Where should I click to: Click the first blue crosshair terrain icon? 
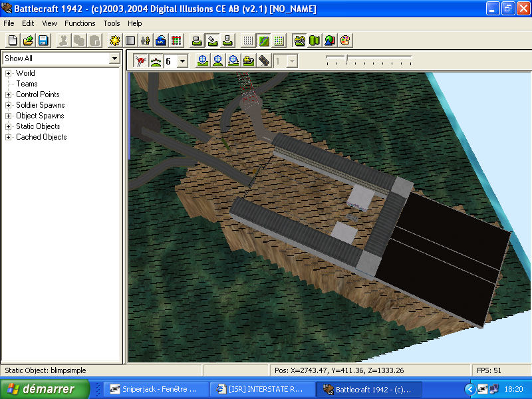pos(203,61)
